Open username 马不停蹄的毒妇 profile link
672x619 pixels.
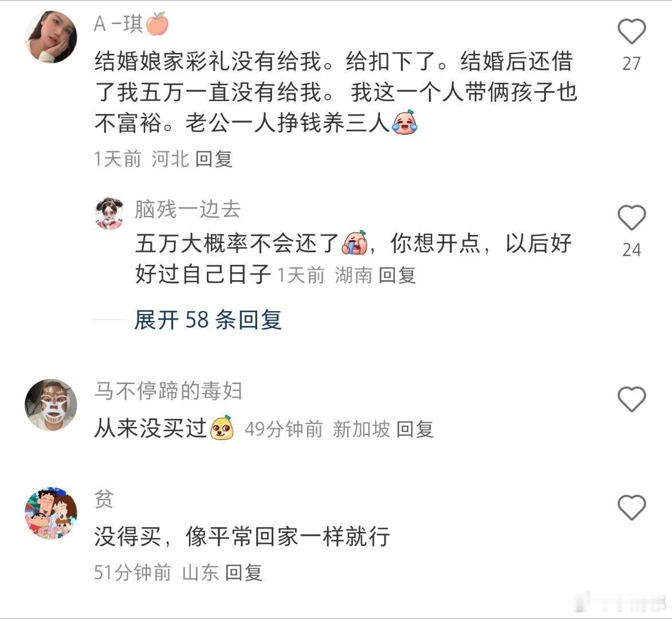click(x=168, y=391)
